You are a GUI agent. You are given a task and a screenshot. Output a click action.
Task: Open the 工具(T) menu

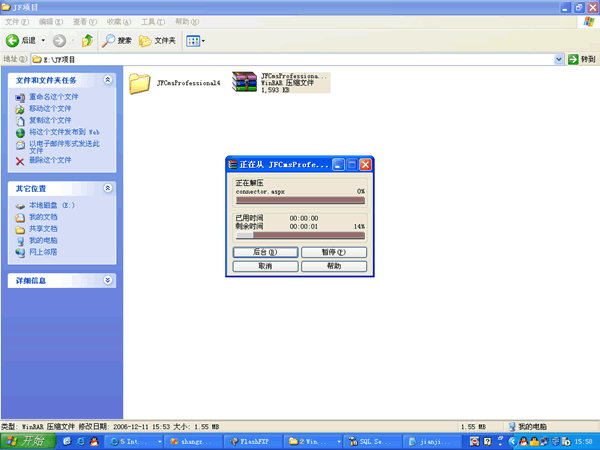pyautogui.click(x=153, y=22)
